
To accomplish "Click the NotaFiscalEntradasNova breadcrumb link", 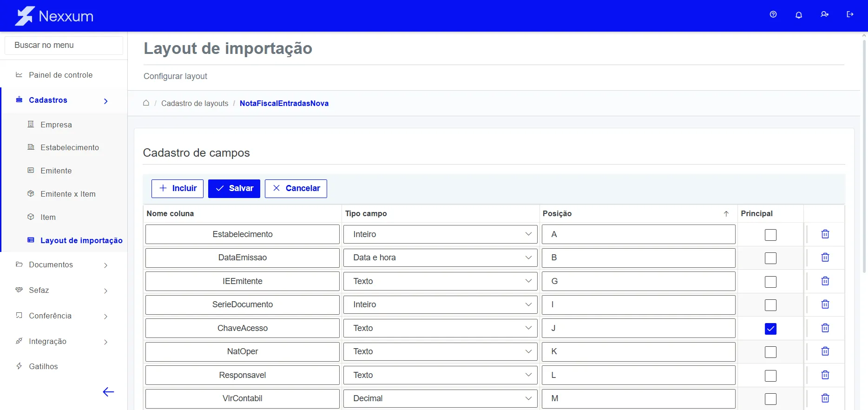I will click(x=284, y=103).
